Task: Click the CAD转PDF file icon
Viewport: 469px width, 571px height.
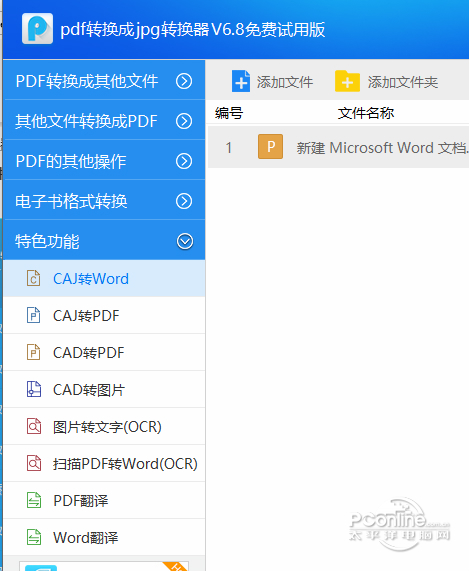Action: [x=34, y=352]
